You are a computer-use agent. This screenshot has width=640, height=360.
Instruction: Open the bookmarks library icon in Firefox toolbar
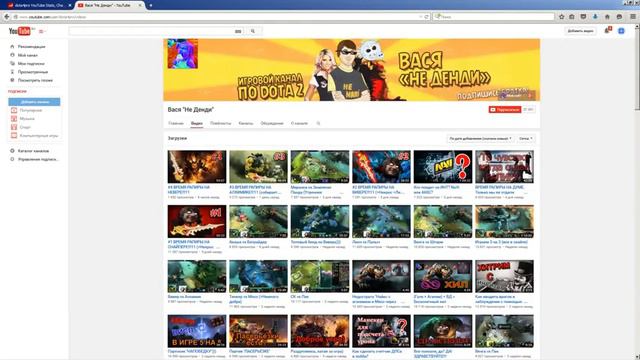(572, 17)
